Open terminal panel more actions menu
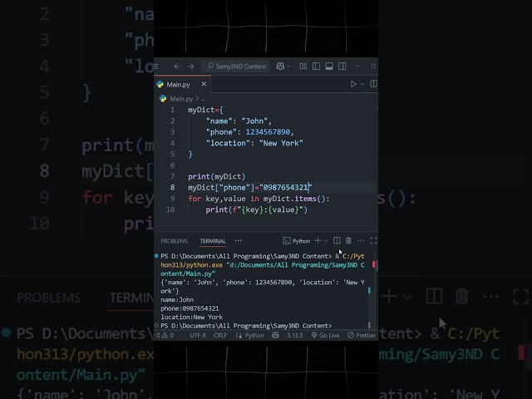 coord(361,240)
